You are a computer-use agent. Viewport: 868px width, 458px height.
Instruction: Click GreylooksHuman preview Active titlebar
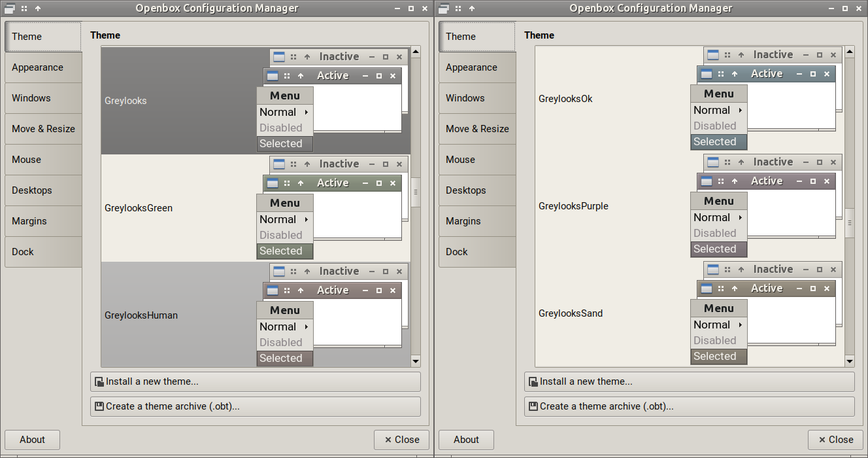tap(332, 291)
